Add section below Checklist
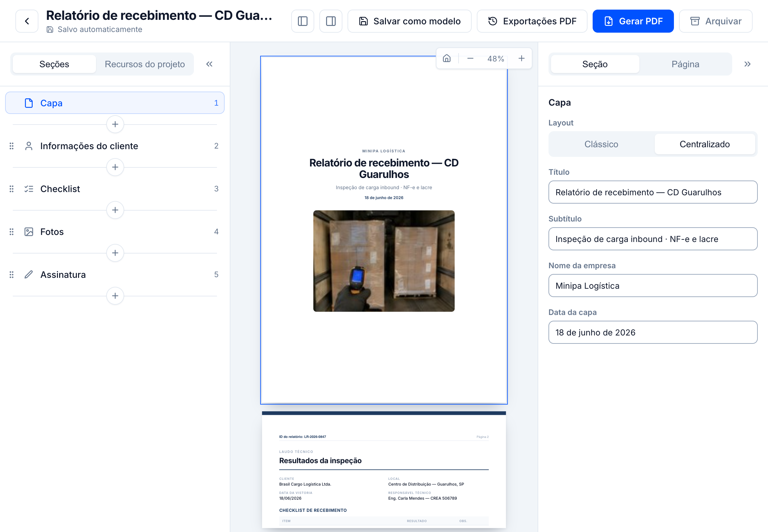Image resolution: width=768 pixels, height=532 pixels. click(x=115, y=210)
